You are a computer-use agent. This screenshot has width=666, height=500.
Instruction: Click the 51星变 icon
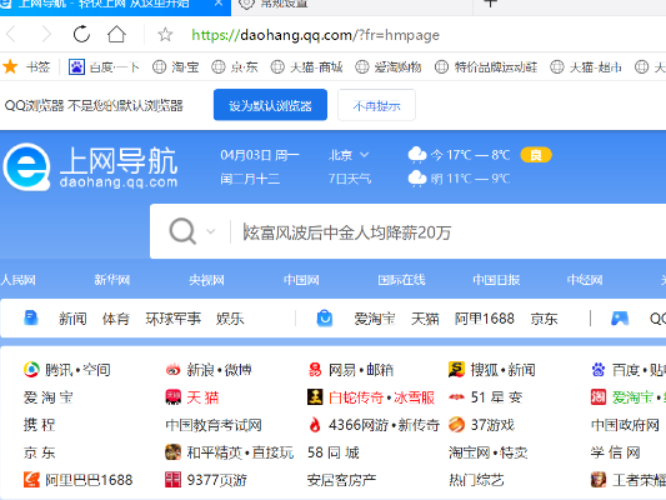[456, 397]
